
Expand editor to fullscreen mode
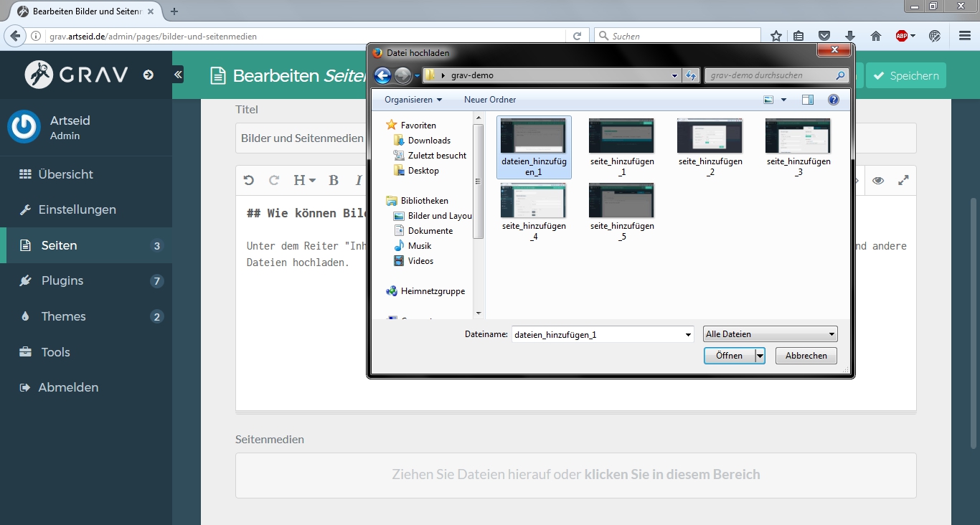point(903,181)
